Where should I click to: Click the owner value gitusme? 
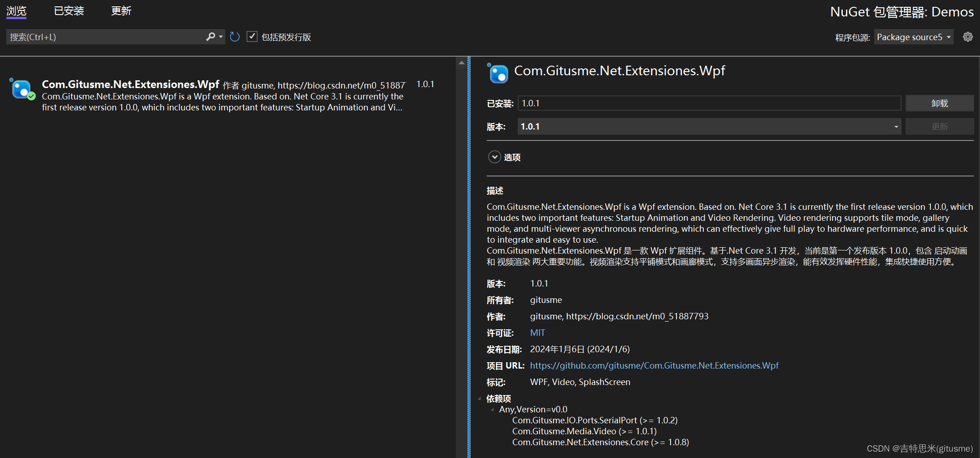(x=546, y=300)
